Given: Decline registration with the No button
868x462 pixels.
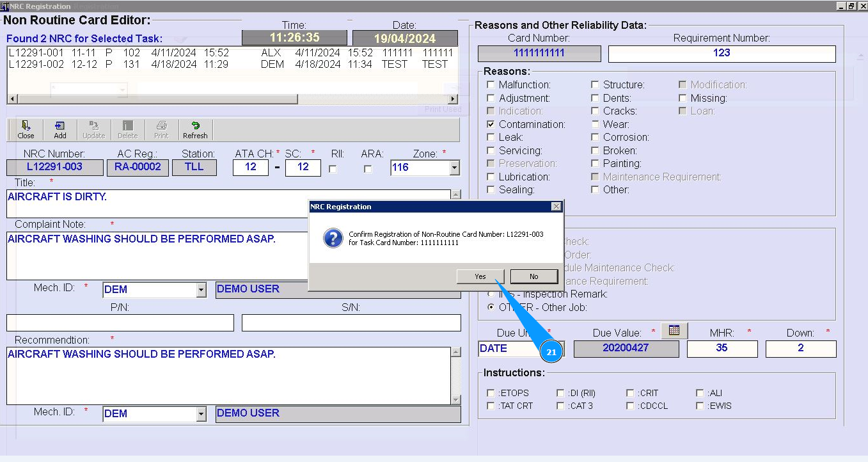Looking at the screenshot, I should (x=534, y=276).
